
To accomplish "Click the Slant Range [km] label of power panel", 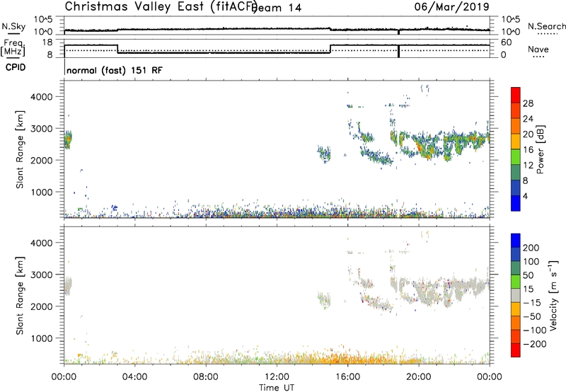I will 20,149.
